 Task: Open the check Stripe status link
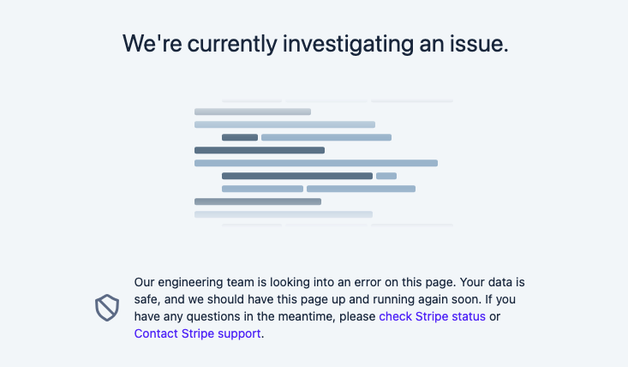click(x=432, y=317)
